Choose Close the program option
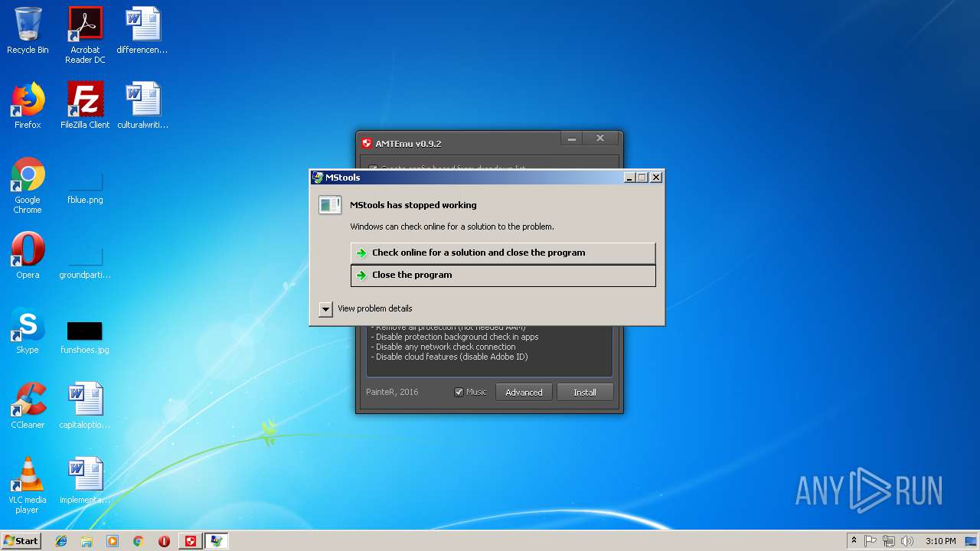Screen dimensions: 980x551 503,275
